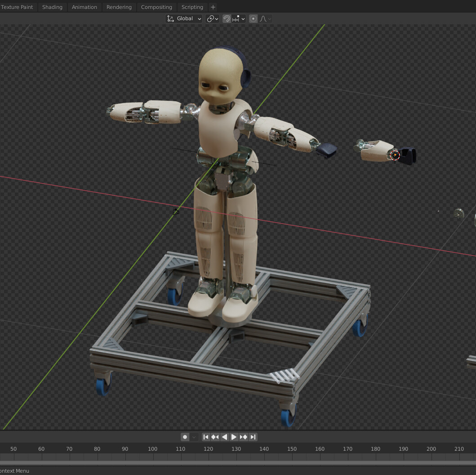This screenshot has width=476, height=475.
Task: Open the Rendering workspace tab
Action: [x=119, y=7]
